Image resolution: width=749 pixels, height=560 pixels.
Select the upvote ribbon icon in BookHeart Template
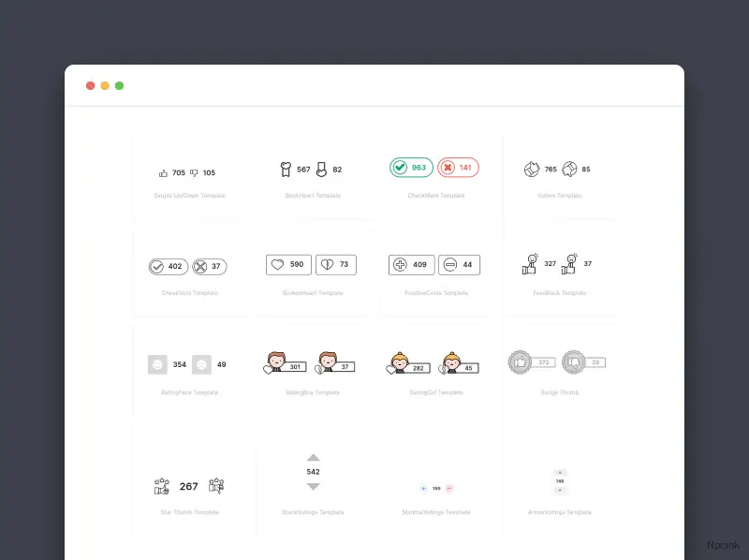click(x=286, y=169)
